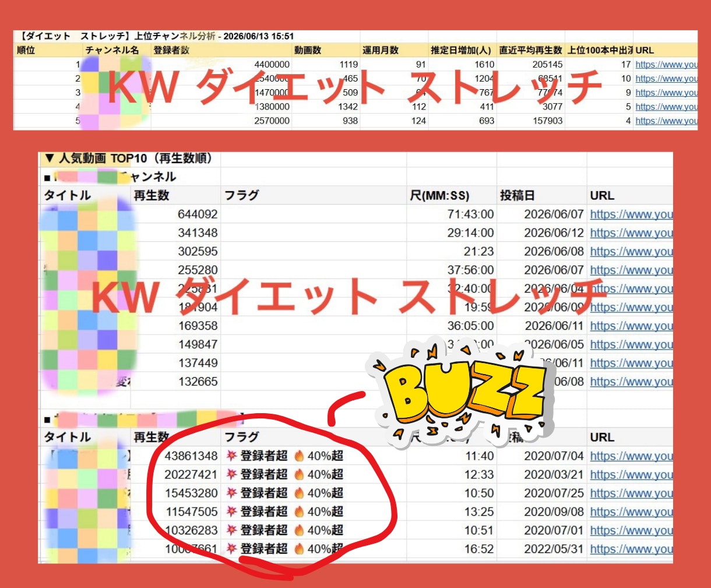
Task: Select the duration cell 11:40
Action: point(479,456)
